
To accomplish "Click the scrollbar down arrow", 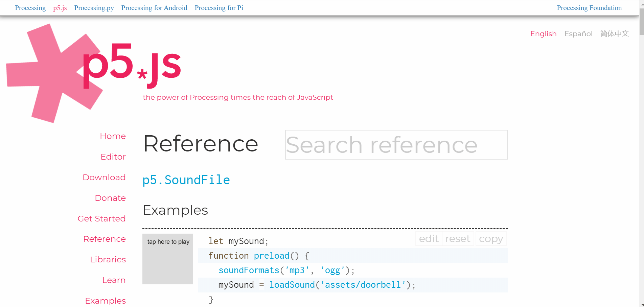I will tap(641, 304).
